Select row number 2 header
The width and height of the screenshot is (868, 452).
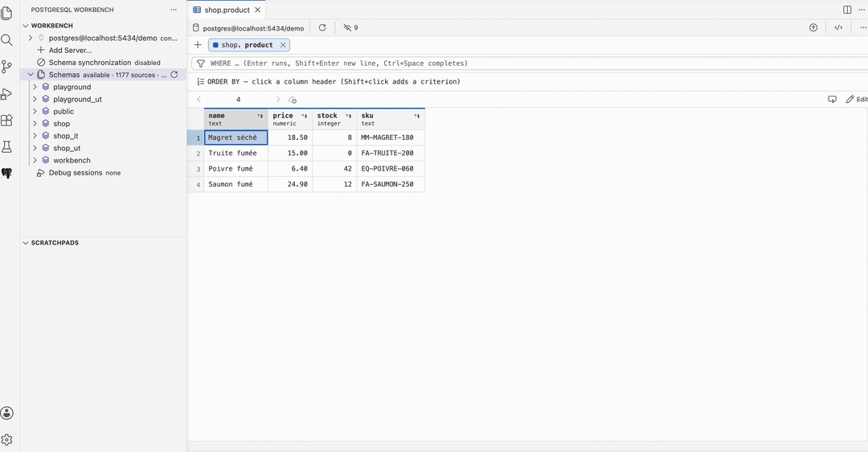[196, 153]
